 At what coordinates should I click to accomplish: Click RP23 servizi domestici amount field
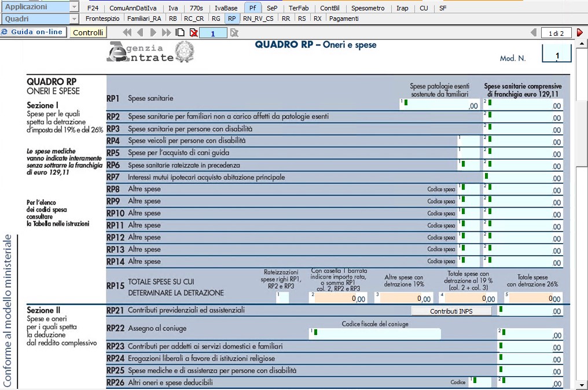pos(530,347)
